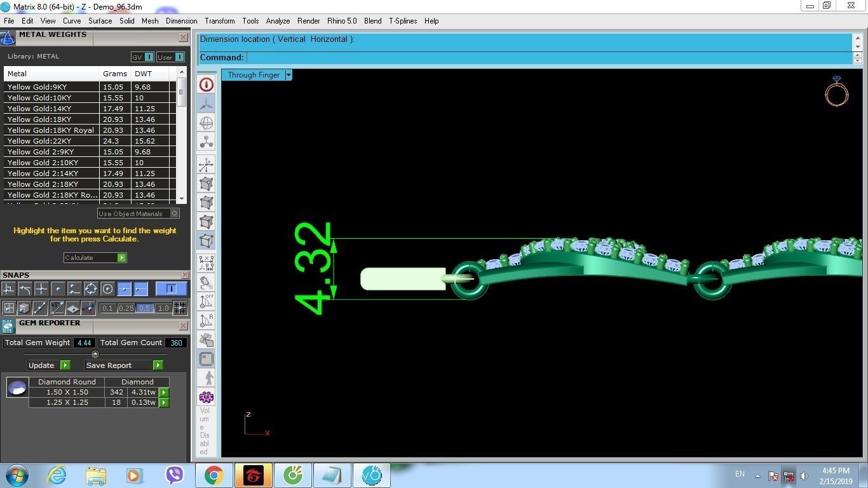The width and height of the screenshot is (868, 488).
Task: Click the red power icon in the viewport toolbar
Action: (207, 85)
